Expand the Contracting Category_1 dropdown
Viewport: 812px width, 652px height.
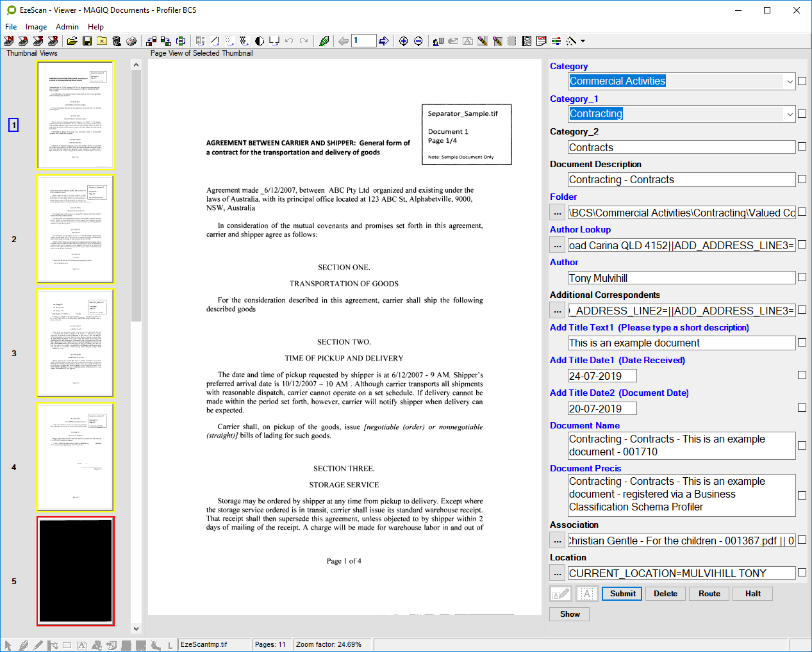[x=790, y=114]
